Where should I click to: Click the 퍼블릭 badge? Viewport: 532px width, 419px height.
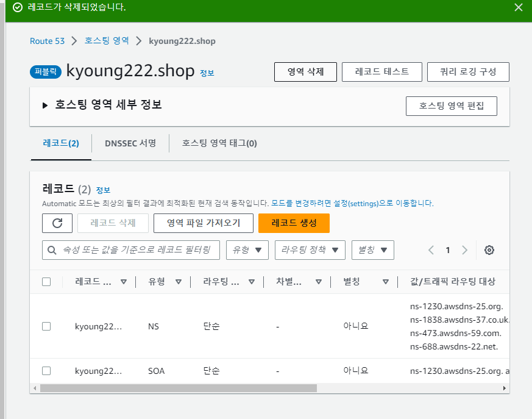46,72
